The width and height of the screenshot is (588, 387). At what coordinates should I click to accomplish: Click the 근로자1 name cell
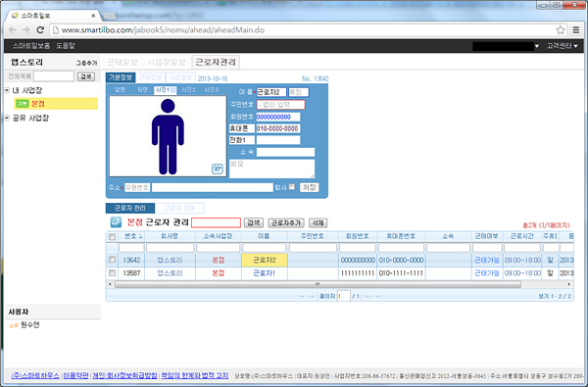(265, 273)
